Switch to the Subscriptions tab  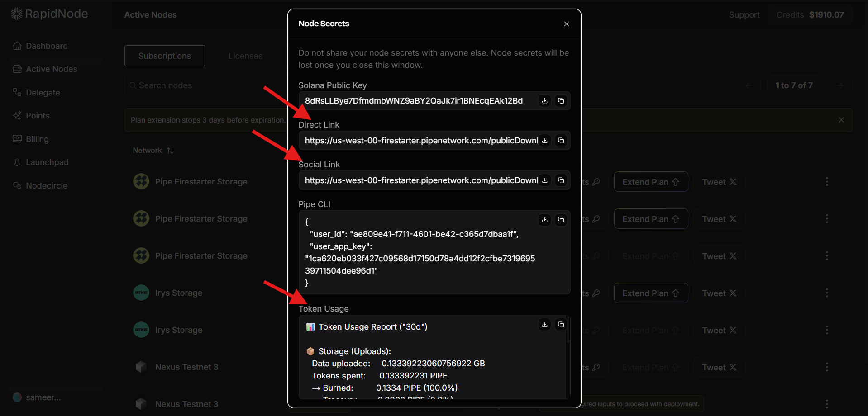165,56
